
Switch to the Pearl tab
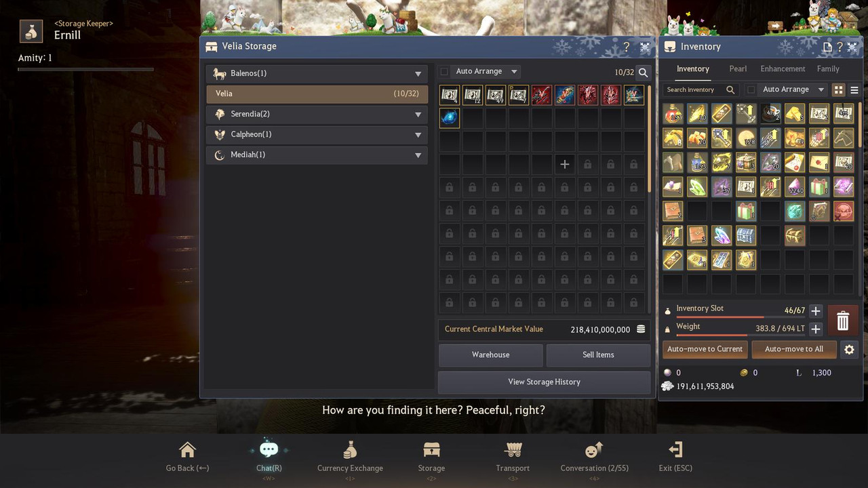pos(738,68)
